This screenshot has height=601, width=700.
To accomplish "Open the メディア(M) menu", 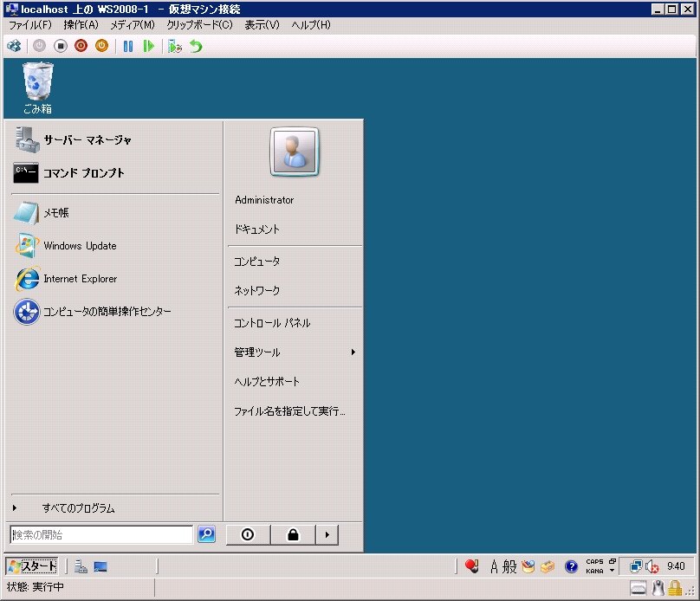I will (133, 24).
